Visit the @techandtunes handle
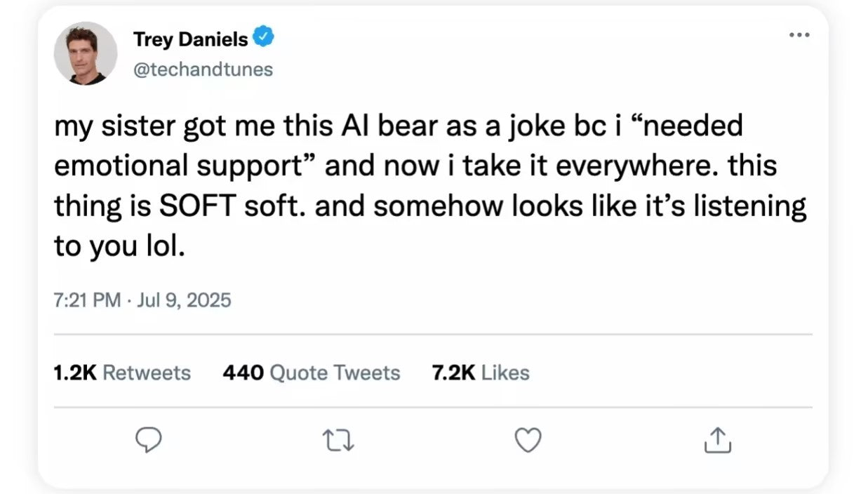The width and height of the screenshot is (868, 494). coord(203,69)
